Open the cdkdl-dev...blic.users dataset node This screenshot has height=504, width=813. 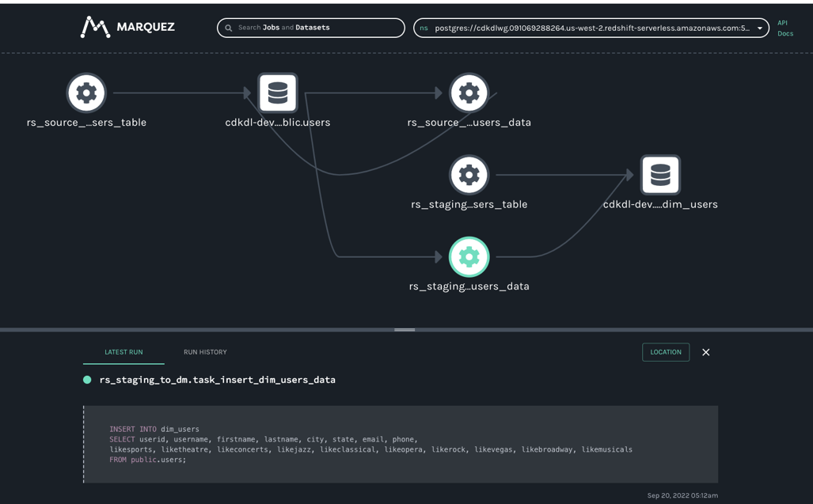278,93
